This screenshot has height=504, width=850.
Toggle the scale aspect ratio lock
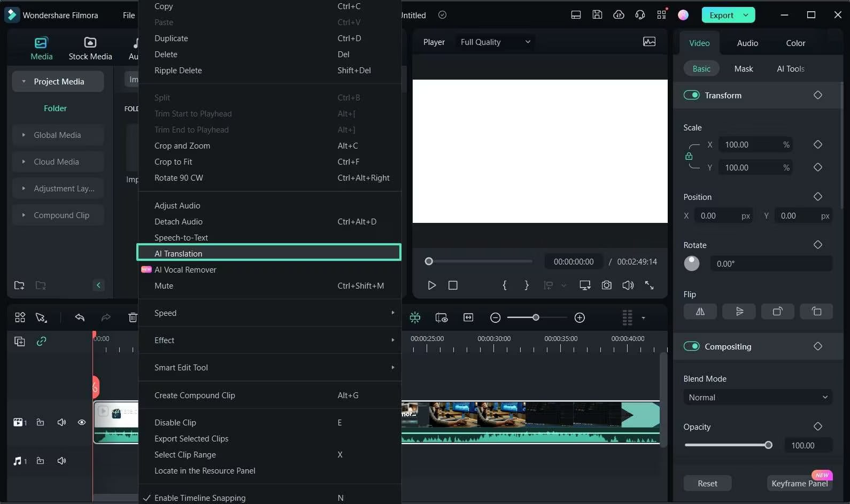pos(689,156)
